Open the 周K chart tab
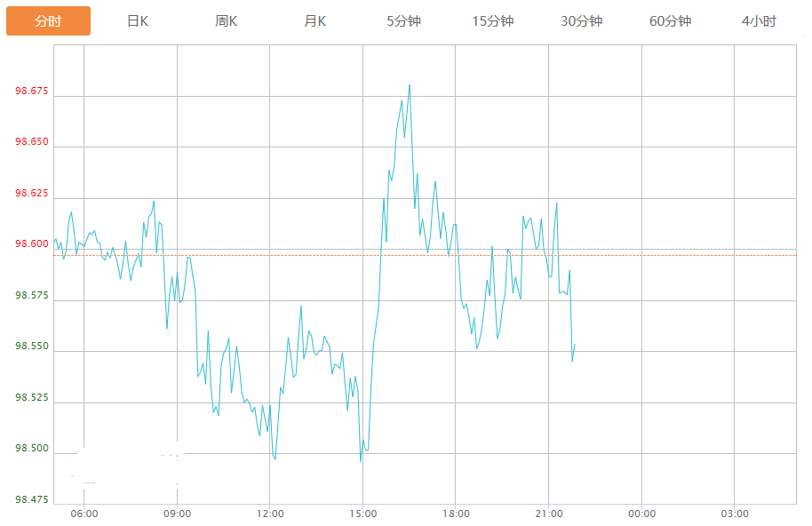Screen dimensions: 812x526 [227, 21]
